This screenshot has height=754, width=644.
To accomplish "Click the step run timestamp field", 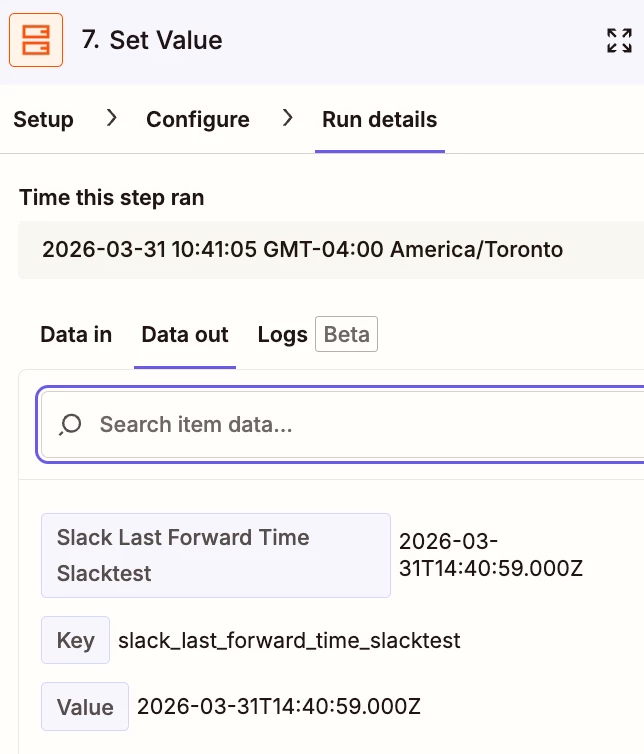I will coord(303,249).
